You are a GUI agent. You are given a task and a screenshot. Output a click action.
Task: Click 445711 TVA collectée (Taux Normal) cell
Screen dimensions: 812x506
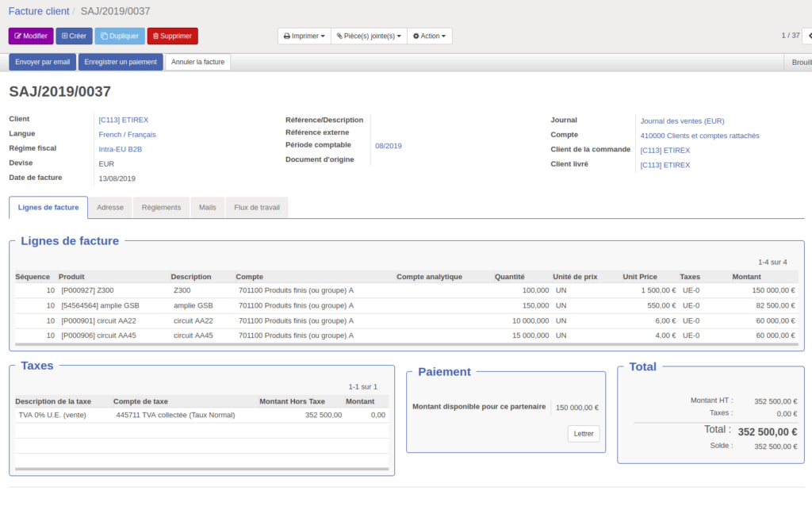tap(175, 416)
